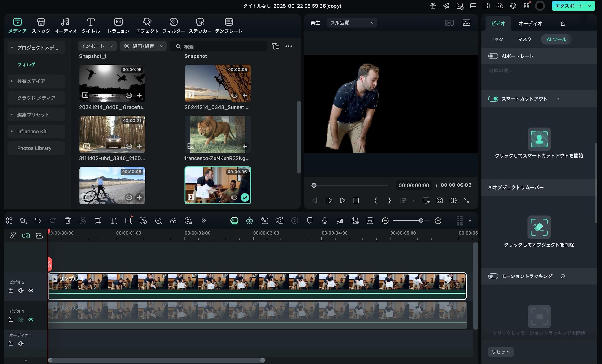The width and height of the screenshot is (602, 364).
Task: Select the lion image thumbnail
Action: [x=218, y=134]
